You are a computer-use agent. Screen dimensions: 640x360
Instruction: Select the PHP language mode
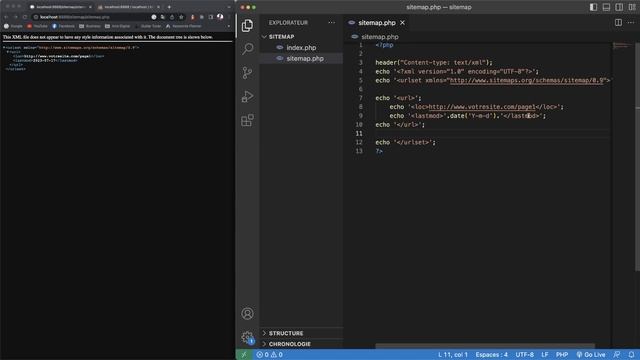pyautogui.click(x=562, y=355)
